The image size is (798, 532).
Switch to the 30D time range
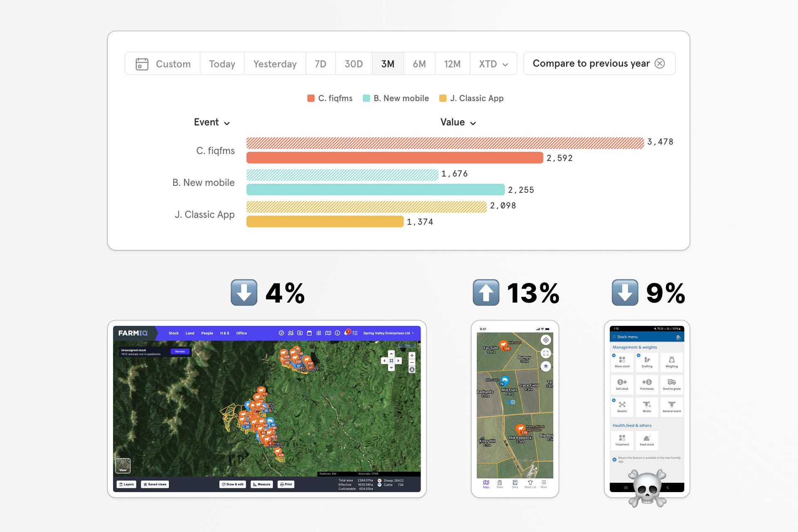tap(353, 64)
